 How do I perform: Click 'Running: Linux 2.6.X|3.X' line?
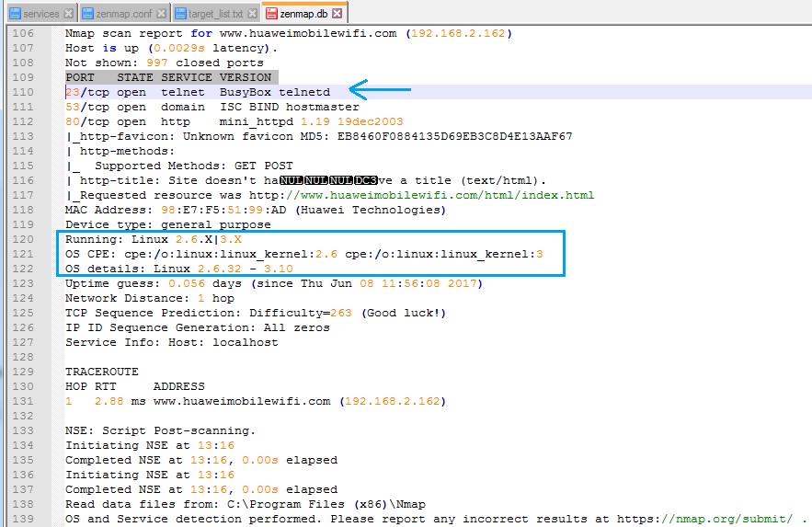tap(154, 239)
